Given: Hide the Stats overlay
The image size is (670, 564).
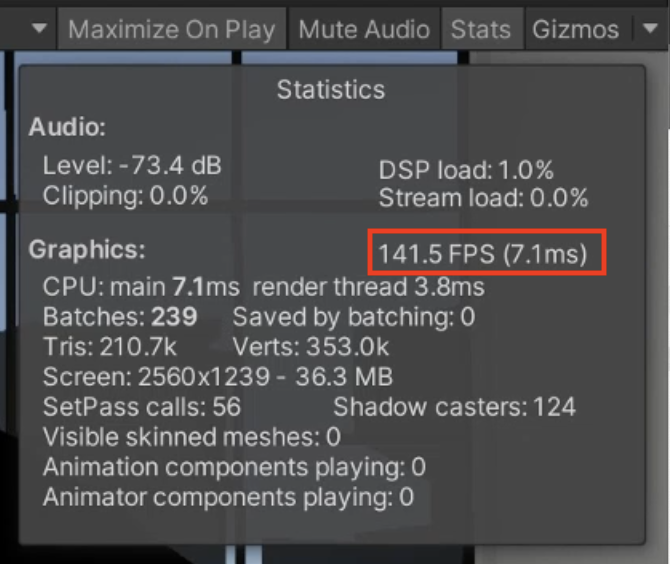Looking at the screenshot, I should click(x=480, y=29).
